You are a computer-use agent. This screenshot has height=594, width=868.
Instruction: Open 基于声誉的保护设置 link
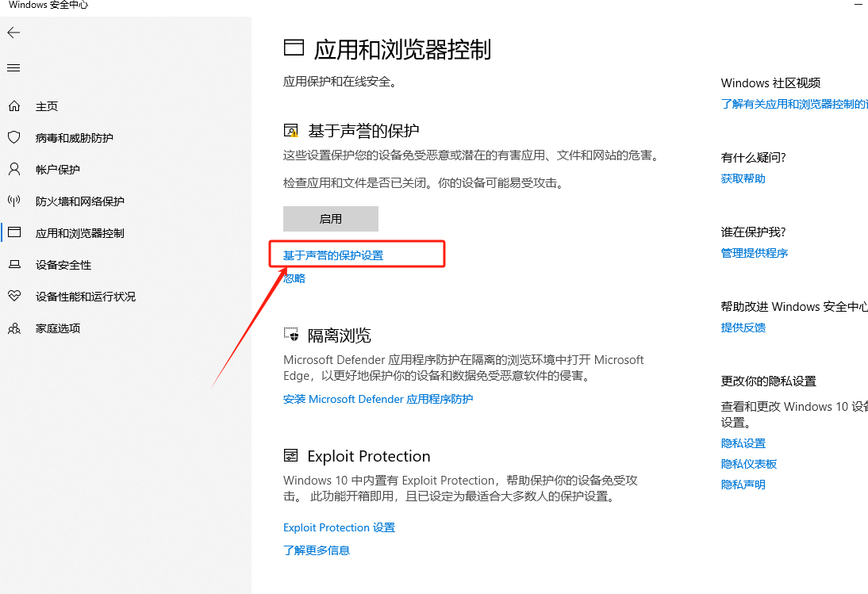point(333,255)
